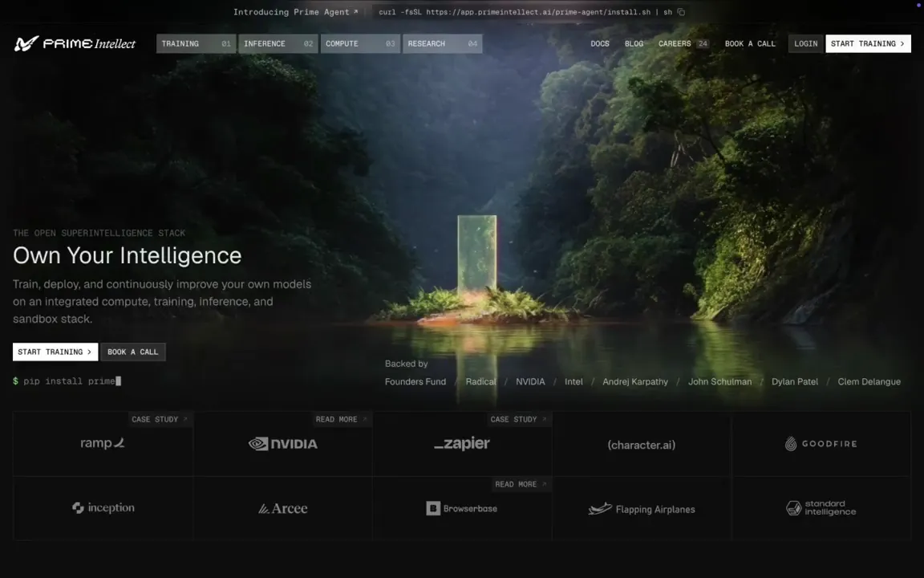This screenshot has height=578, width=924.
Task: Open Browserbase Read More link
Action: click(521, 484)
